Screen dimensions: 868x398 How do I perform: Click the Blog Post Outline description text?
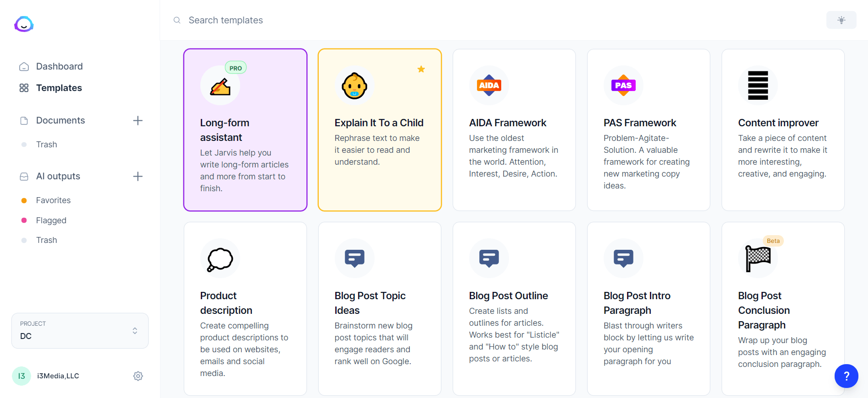coord(514,335)
